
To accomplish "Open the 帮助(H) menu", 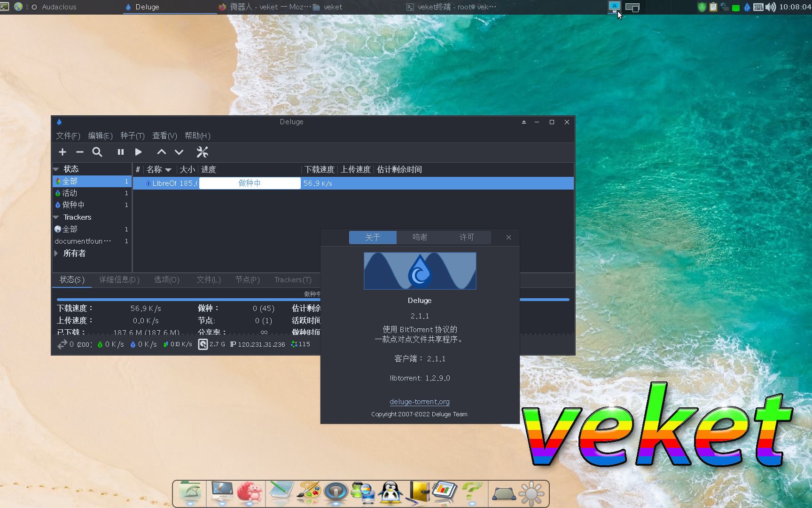I will [197, 135].
